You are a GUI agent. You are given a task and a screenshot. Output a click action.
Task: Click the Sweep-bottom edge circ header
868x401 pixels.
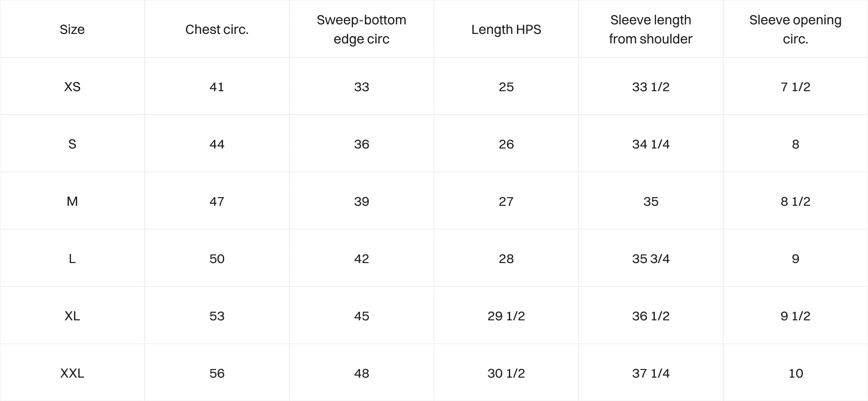point(362,30)
